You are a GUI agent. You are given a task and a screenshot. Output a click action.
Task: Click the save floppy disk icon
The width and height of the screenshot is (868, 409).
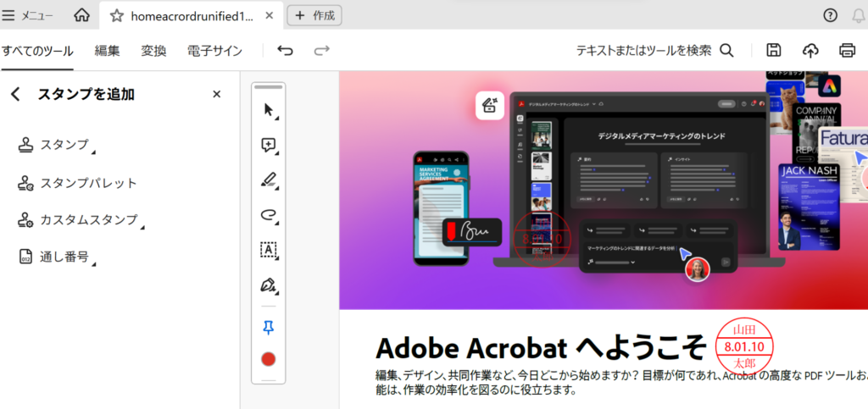pyautogui.click(x=773, y=51)
